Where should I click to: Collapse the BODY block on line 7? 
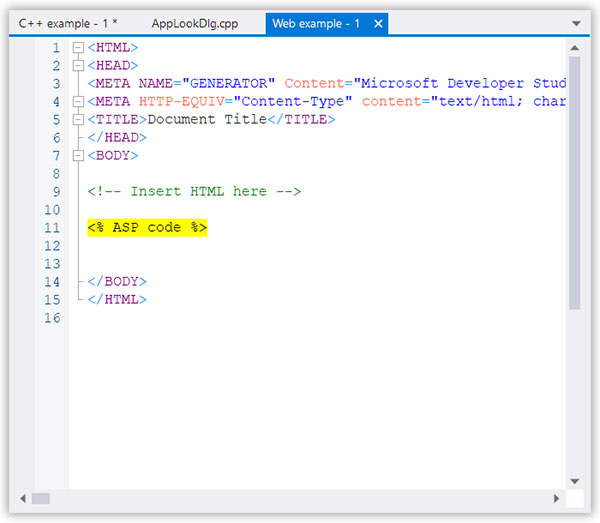click(x=78, y=156)
